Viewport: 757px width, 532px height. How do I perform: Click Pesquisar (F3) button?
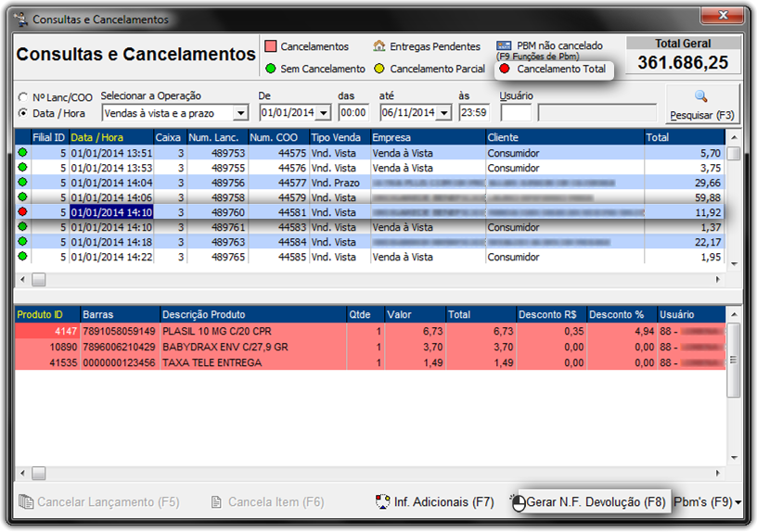(x=702, y=105)
